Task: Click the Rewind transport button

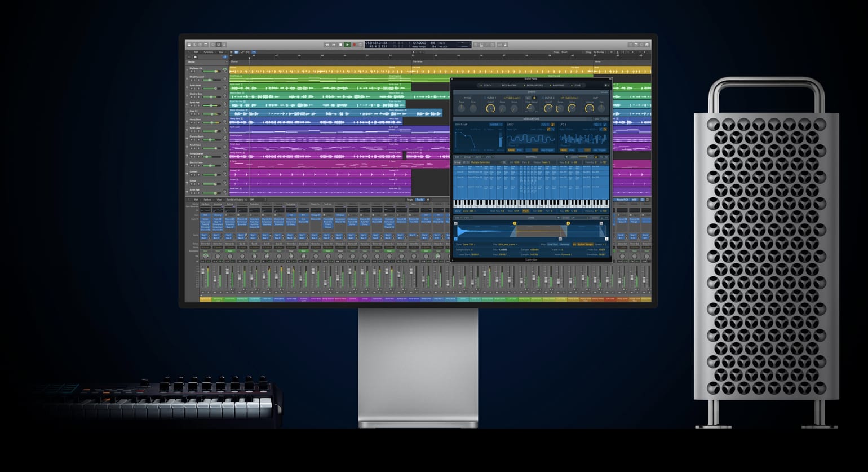Action: (x=327, y=45)
